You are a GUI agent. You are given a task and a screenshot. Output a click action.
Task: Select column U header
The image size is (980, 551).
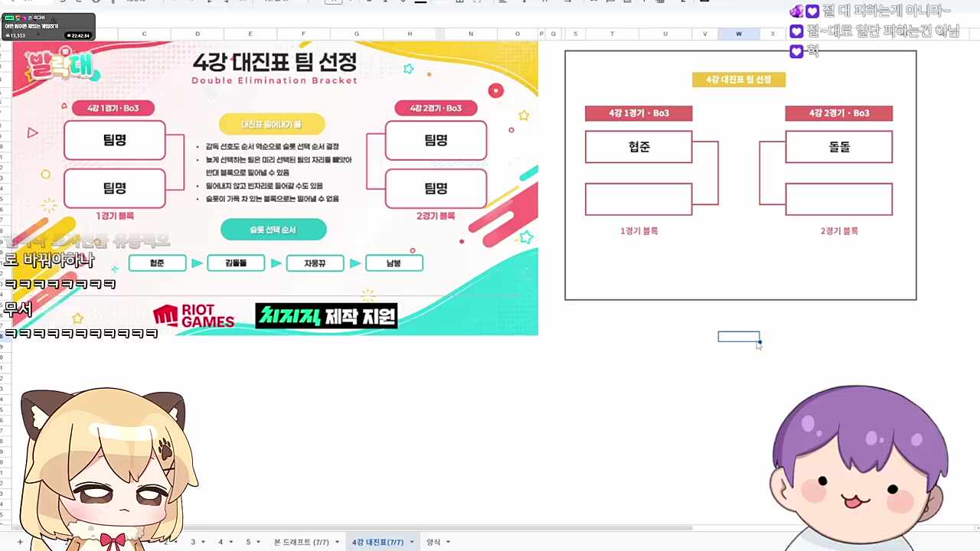(x=665, y=34)
